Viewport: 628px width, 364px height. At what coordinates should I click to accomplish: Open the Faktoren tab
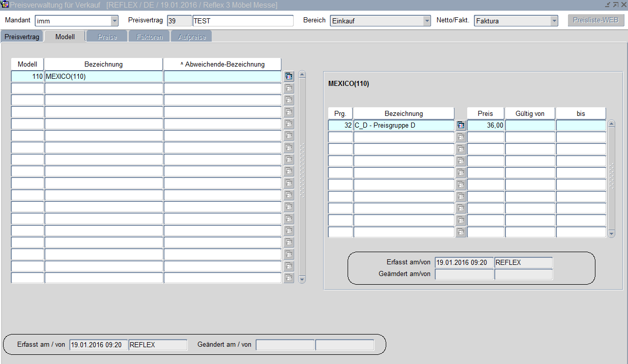[x=149, y=37]
